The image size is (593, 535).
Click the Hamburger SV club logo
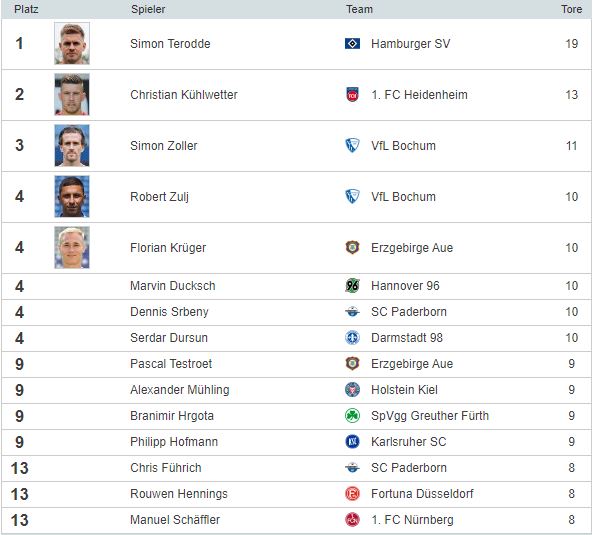coord(352,44)
